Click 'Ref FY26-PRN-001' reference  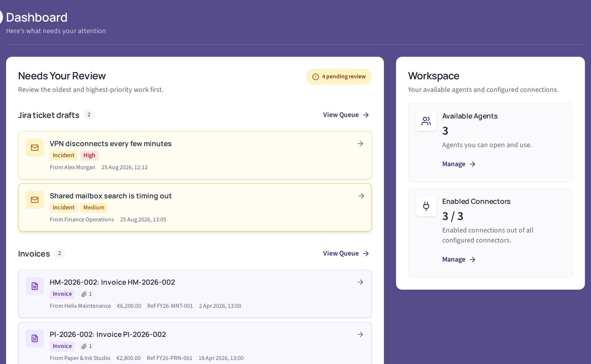(170, 358)
